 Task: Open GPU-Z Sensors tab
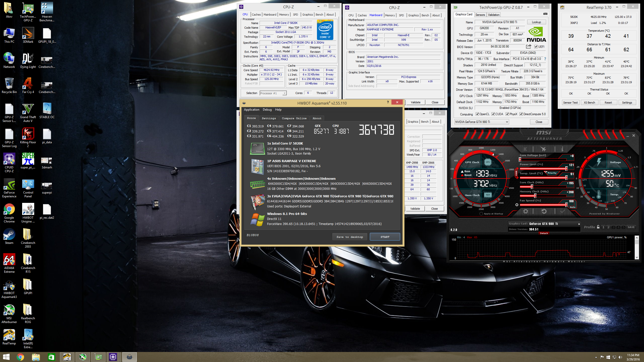point(480,15)
